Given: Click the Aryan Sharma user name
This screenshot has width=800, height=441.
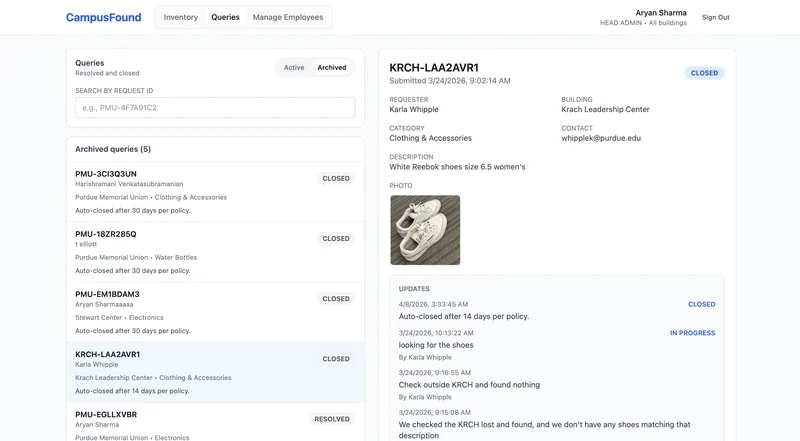Looking at the screenshot, I should tap(661, 13).
